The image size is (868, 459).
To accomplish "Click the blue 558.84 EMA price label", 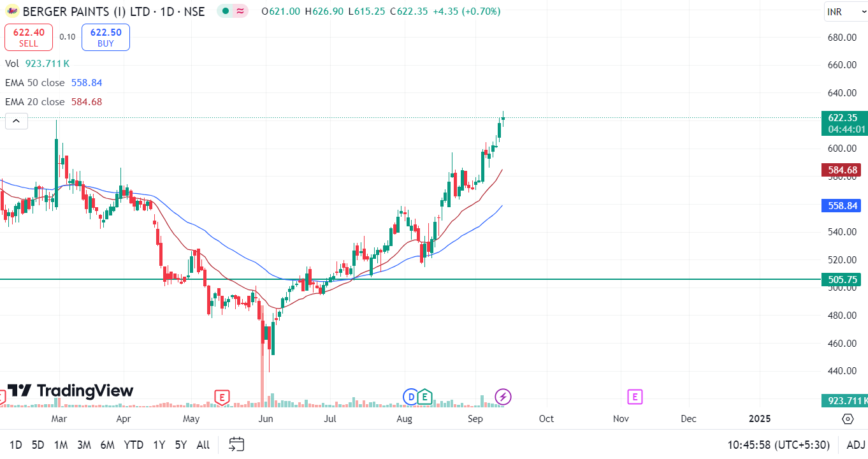I will [x=842, y=206].
